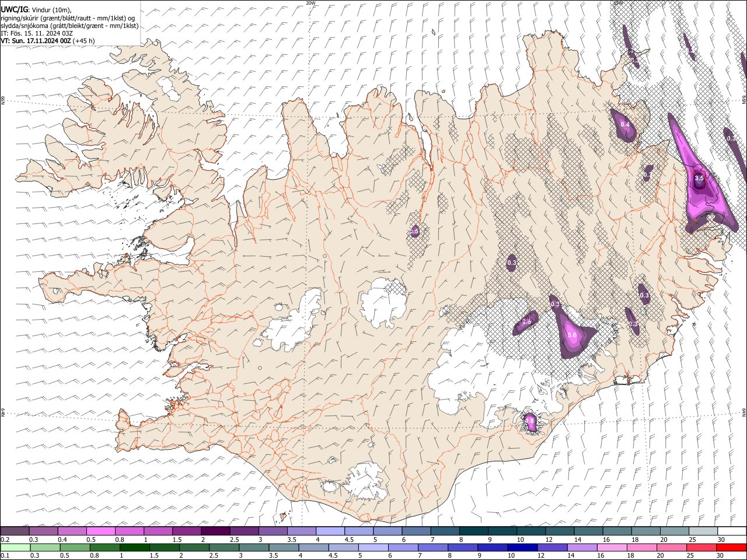Pick the dark green lower swatch starting at 1
The width and height of the screenshot is (747, 560).
click(134, 547)
